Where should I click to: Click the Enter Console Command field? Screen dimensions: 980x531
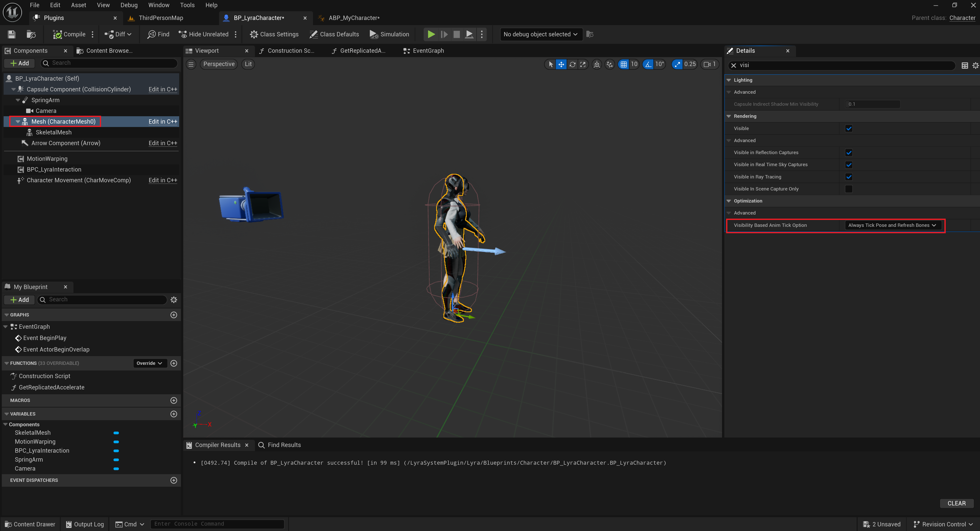(x=217, y=524)
